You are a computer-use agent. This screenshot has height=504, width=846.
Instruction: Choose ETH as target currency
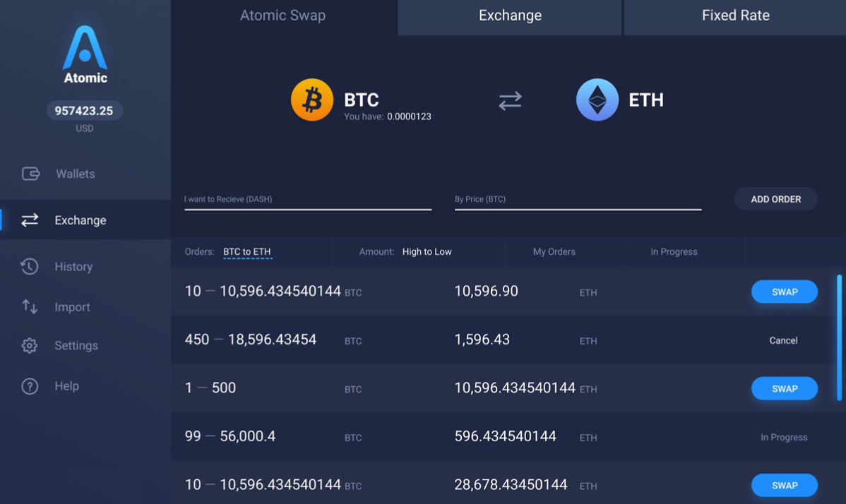646,100
